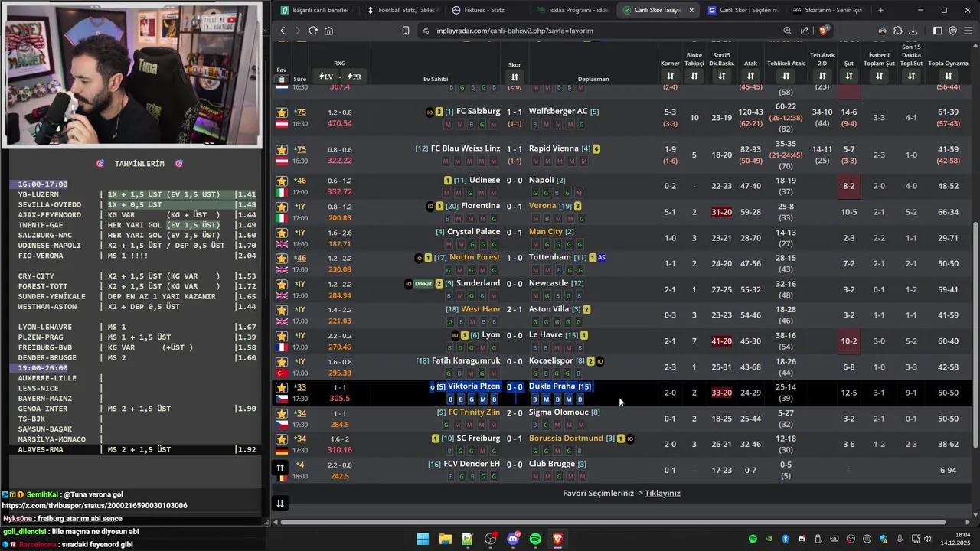This screenshot has width=980, height=551.
Task: Toggle favorite star for Fiorentina vs Verona
Action: [x=282, y=207]
